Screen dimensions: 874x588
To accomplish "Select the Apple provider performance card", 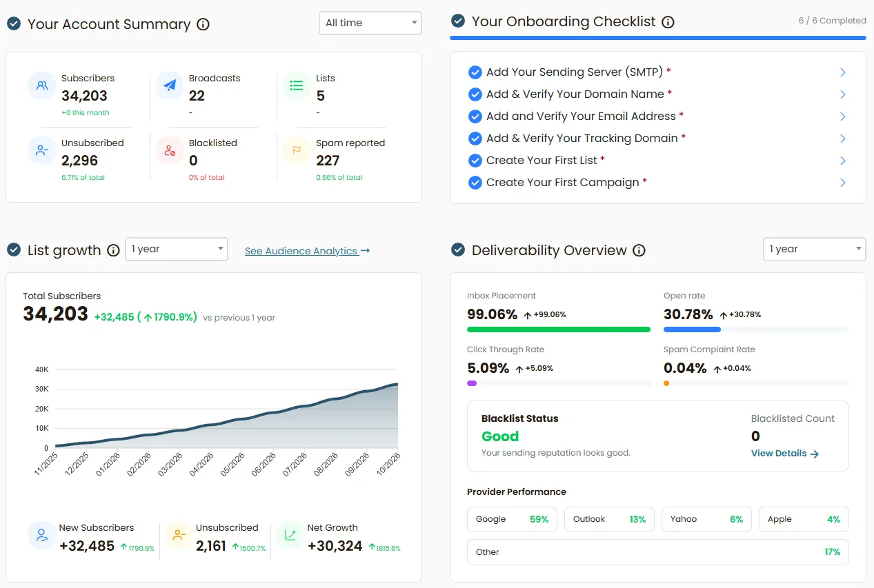I will click(804, 519).
